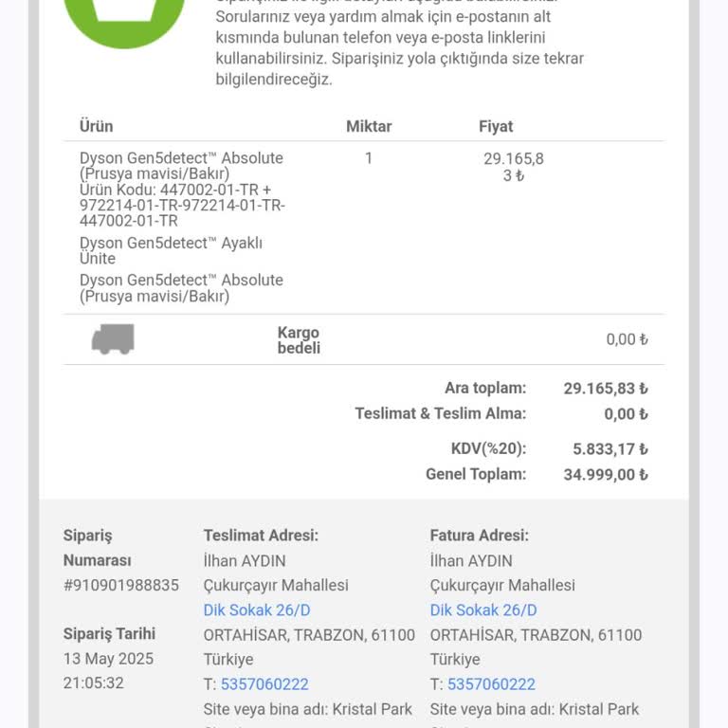Click the first Dyson Gen5detect Absolute product title
The width and height of the screenshot is (728, 728).
point(181,166)
